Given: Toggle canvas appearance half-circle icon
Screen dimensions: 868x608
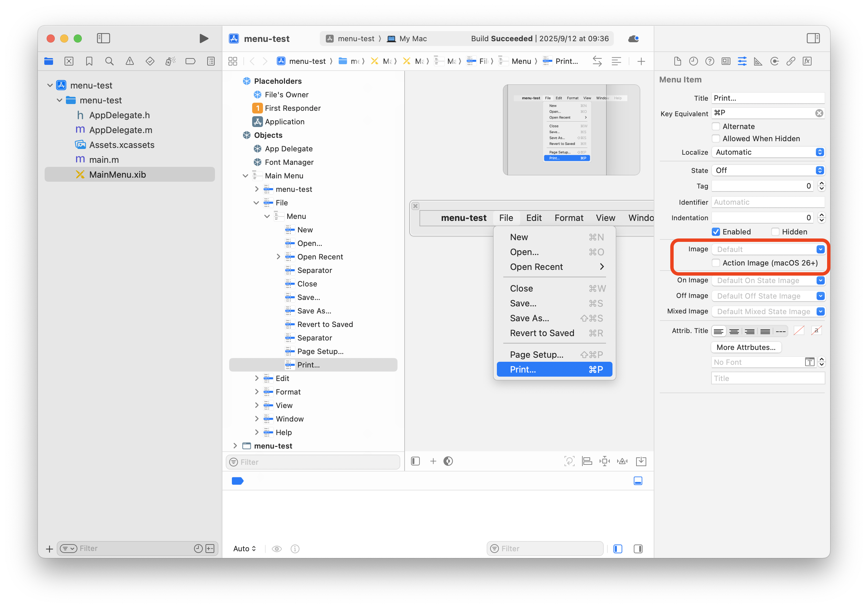Looking at the screenshot, I should [x=448, y=461].
